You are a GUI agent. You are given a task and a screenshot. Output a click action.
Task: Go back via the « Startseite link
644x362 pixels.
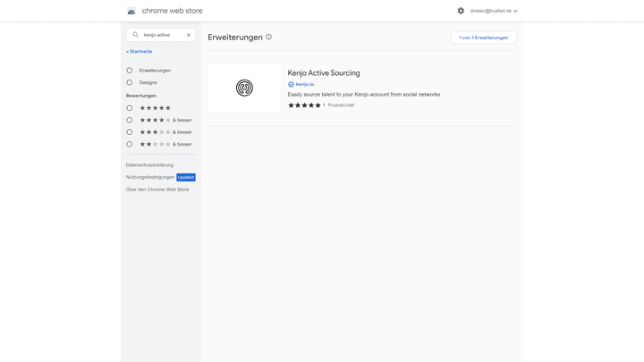tap(140, 51)
